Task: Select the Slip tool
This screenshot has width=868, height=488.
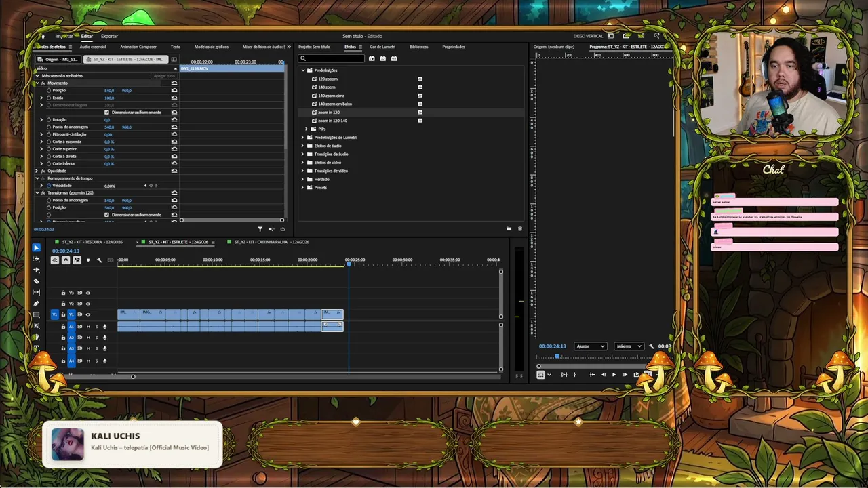Action: (x=37, y=292)
